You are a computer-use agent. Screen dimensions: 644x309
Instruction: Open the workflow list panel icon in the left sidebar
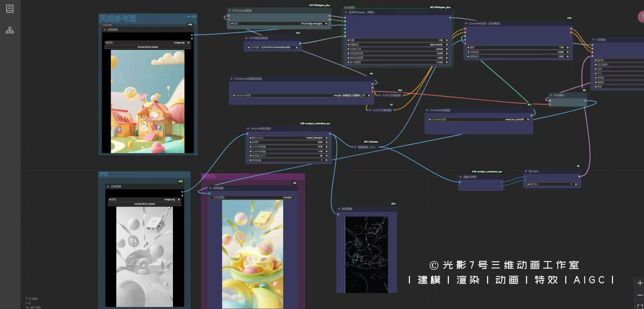point(10,9)
